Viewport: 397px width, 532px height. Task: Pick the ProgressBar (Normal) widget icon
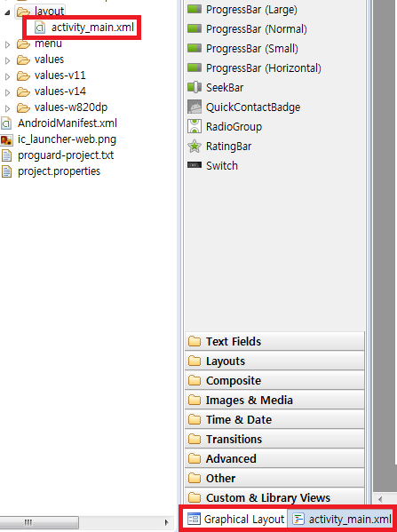[x=195, y=28]
